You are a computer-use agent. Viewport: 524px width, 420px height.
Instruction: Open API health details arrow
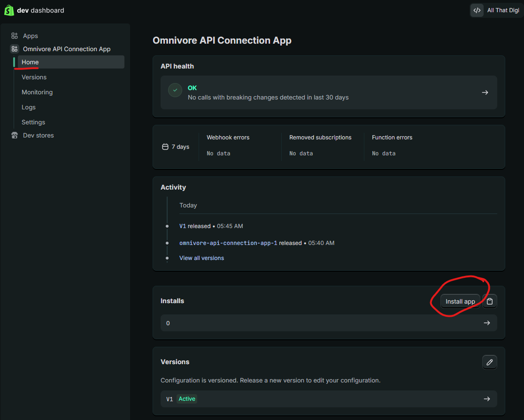tap(485, 92)
